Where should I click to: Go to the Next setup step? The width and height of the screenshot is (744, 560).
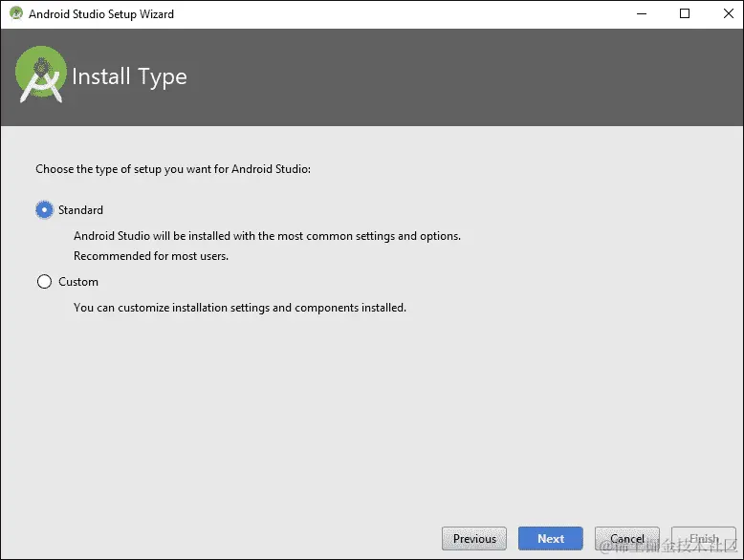click(551, 539)
